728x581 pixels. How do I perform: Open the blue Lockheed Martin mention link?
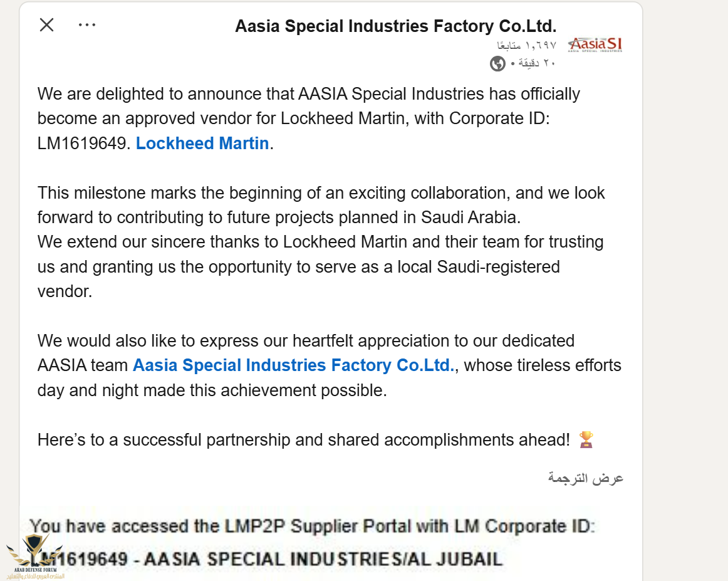pyautogui.click(x=202, y=143)
